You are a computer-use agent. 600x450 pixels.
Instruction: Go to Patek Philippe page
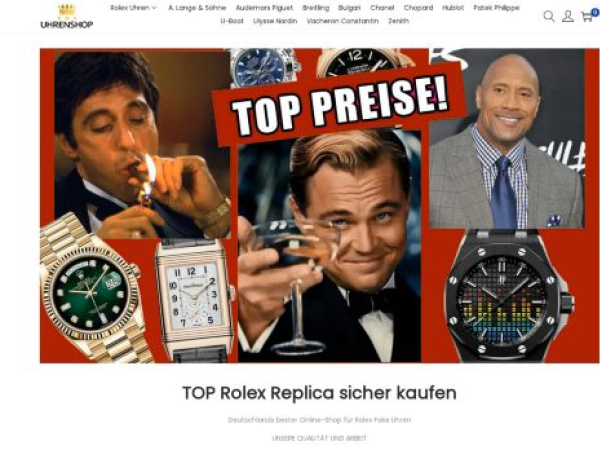pyautogui.click(x=496, y=8)
